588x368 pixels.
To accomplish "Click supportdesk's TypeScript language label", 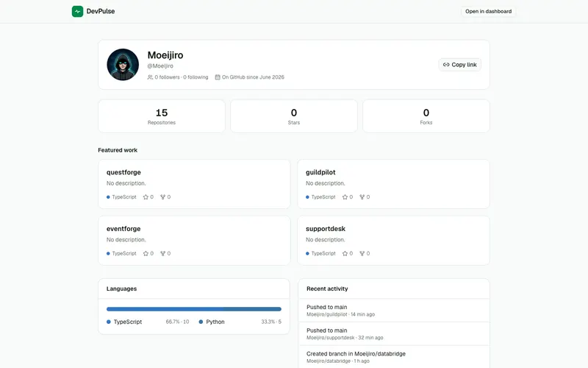I will 323,253.
